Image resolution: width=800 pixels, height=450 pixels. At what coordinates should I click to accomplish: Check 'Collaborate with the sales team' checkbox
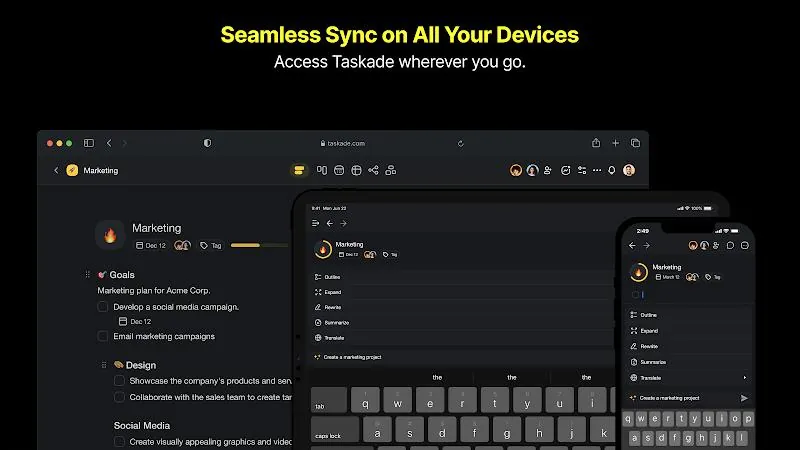[119, 397]
